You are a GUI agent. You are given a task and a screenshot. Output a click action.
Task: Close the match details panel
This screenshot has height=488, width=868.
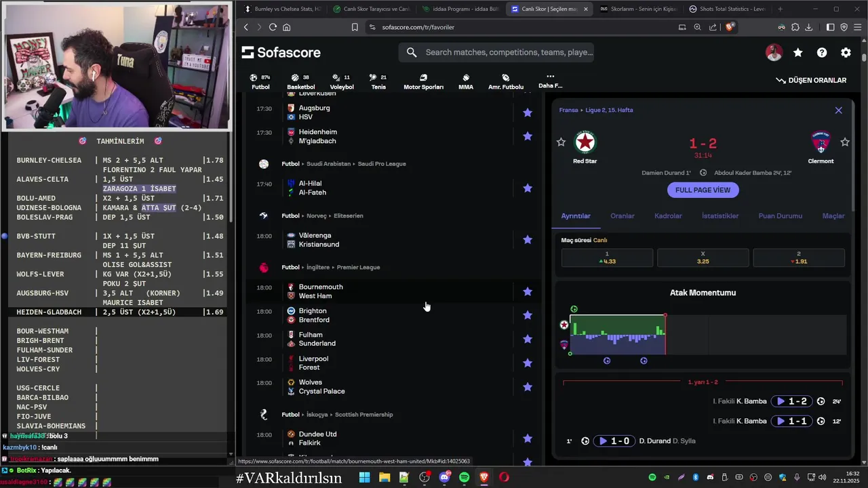click(x=838, y=110)
